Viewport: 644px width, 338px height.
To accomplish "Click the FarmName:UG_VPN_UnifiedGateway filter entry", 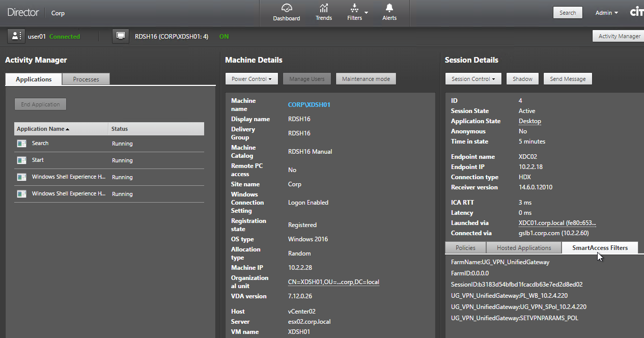I will coord(500,262).
